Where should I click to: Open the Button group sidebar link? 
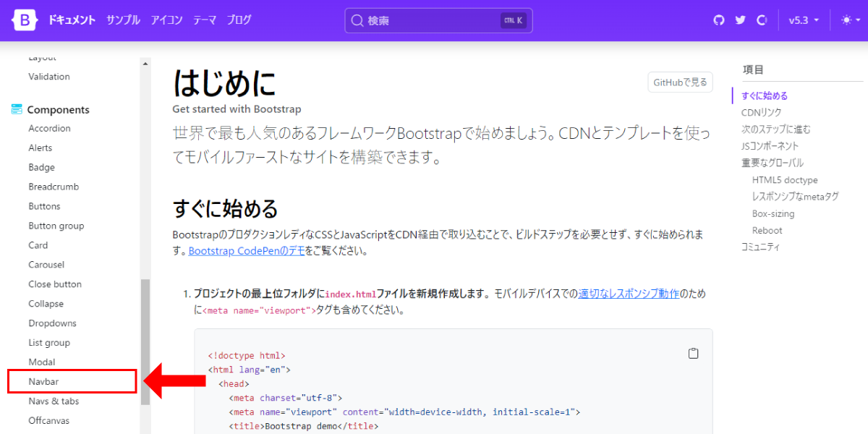(56, 226)
